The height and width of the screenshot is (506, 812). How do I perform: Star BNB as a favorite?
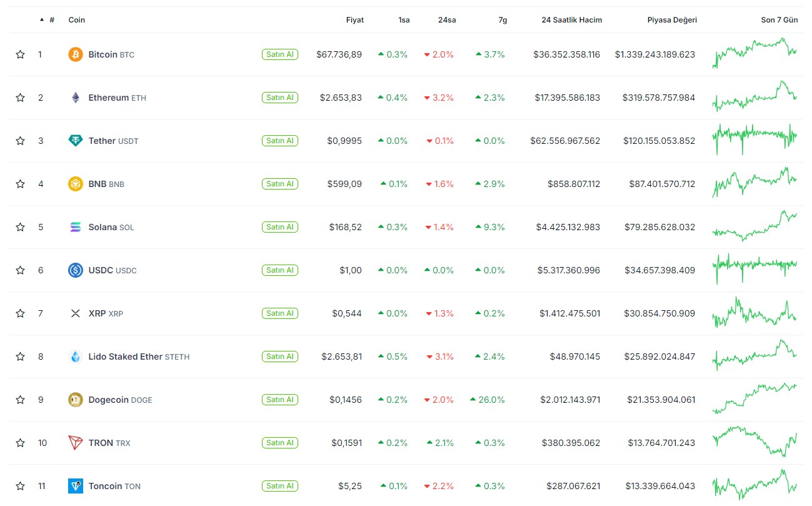click(20, 184)
